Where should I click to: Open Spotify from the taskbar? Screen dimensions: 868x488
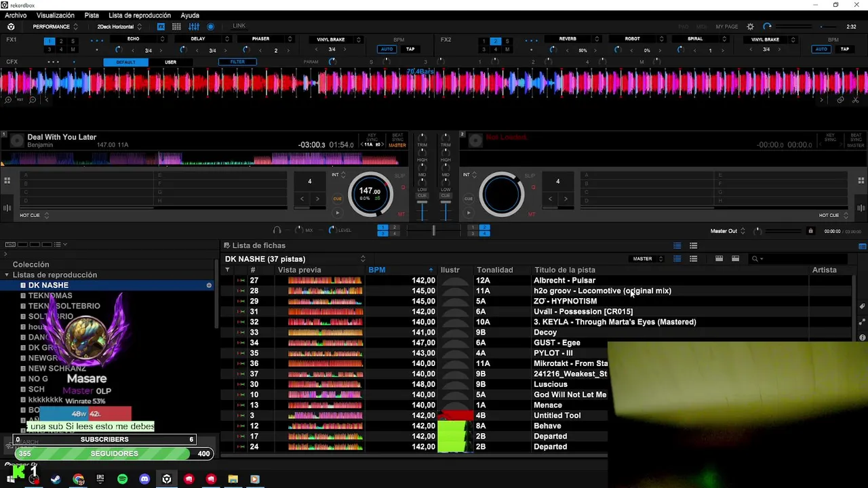(122, 479)
